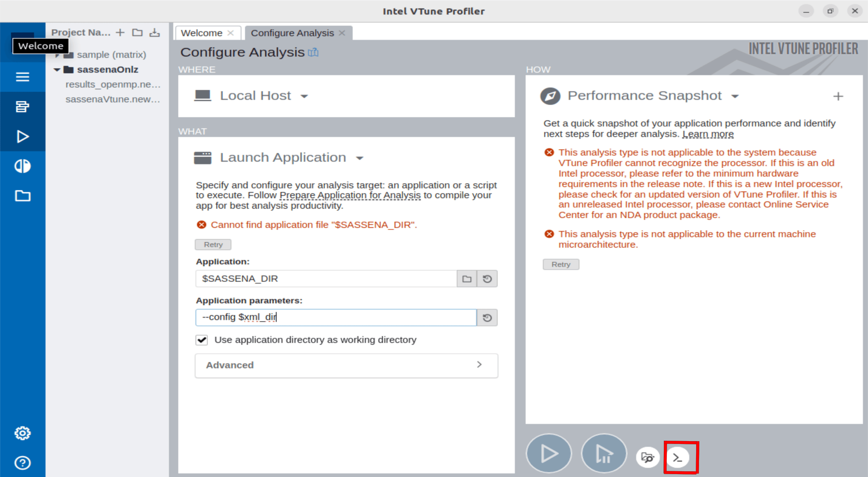Open the Prepare Application for Analysis link

click(350, 195)
